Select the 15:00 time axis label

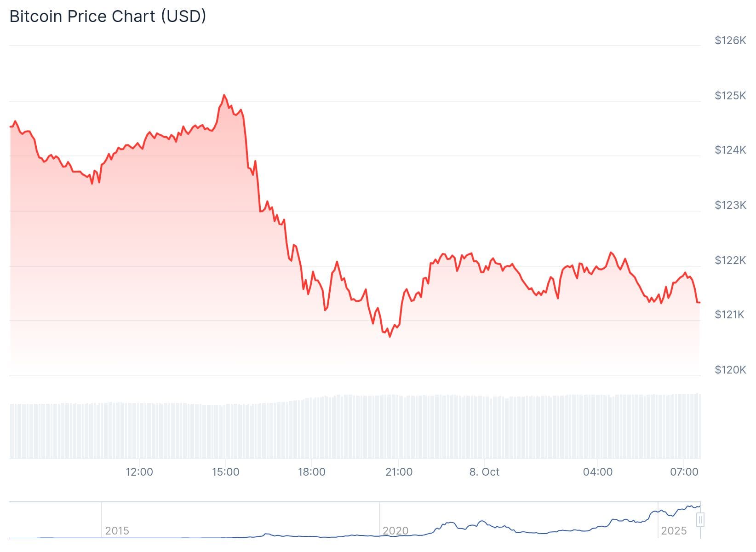(x=225, y=472)
